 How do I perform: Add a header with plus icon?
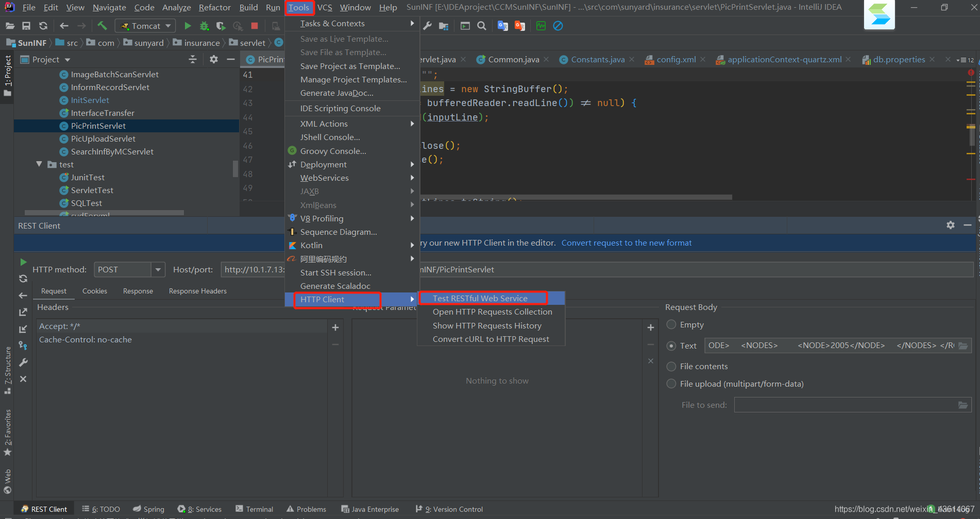point(335,327)
